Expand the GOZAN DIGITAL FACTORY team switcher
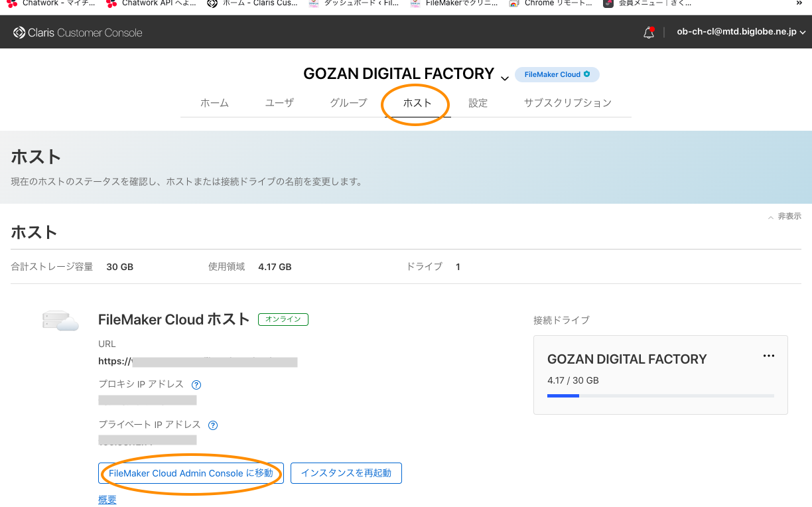812x507 pixels. pyautogui.click(x=505, y=78)
